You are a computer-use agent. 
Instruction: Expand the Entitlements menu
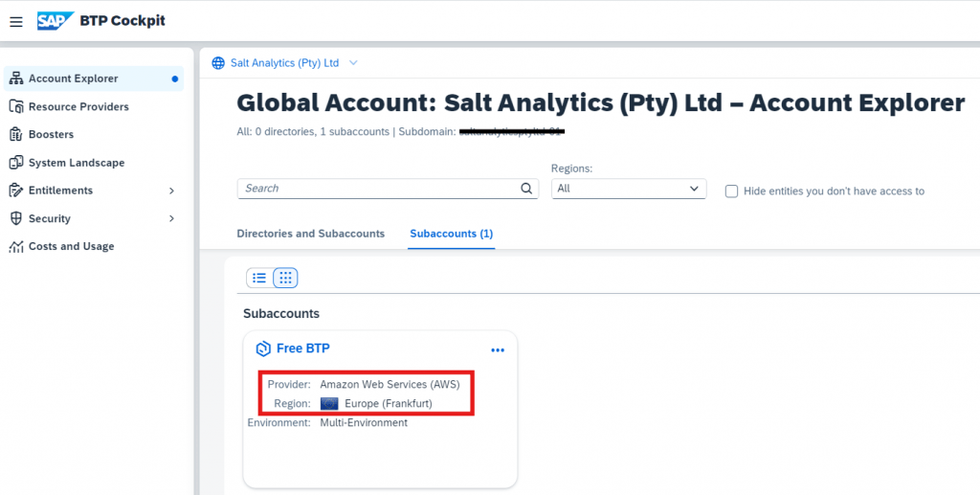(172, 191)
